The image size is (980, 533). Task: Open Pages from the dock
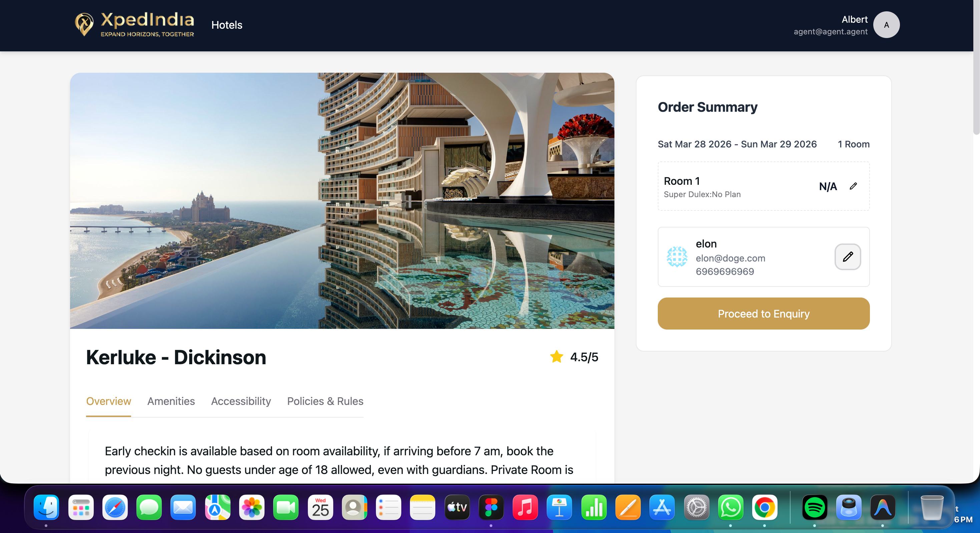628,507
